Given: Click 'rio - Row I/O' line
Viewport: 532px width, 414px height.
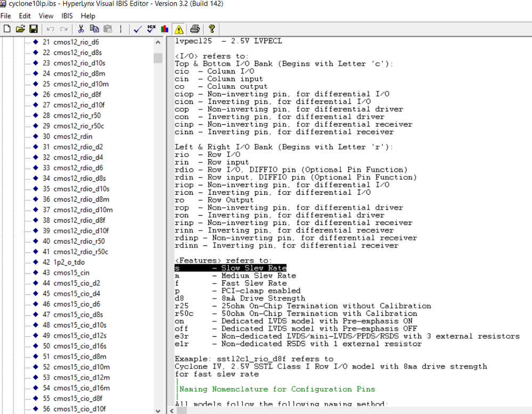Looking at the screenshot, I should [207, 155].
